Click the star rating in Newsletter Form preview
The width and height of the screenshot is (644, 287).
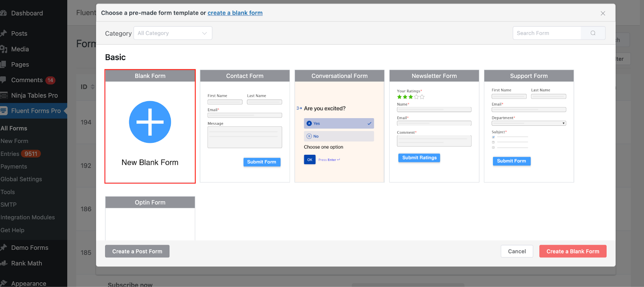coord(411,97)
